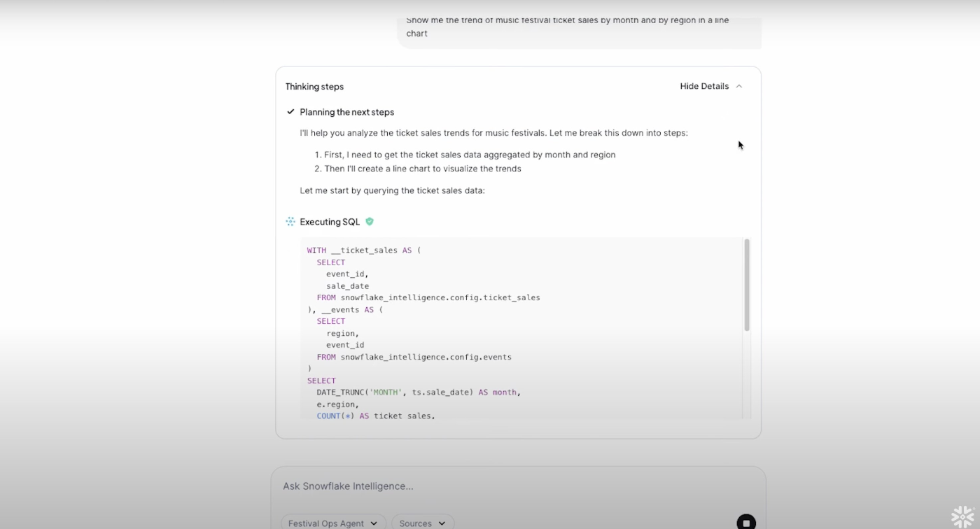Click the Thinking steps heading
Screen dimensions: 980x529
point(314,87)
